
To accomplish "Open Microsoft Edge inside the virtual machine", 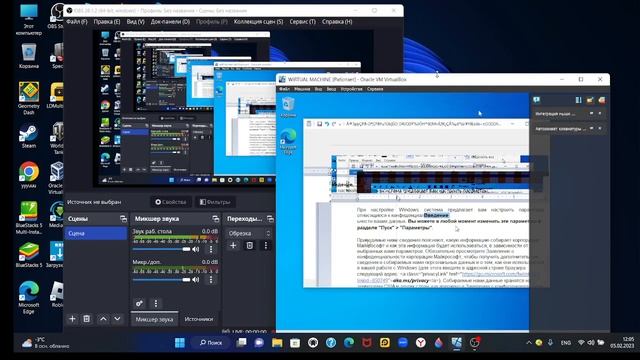I will pos(288,141).
